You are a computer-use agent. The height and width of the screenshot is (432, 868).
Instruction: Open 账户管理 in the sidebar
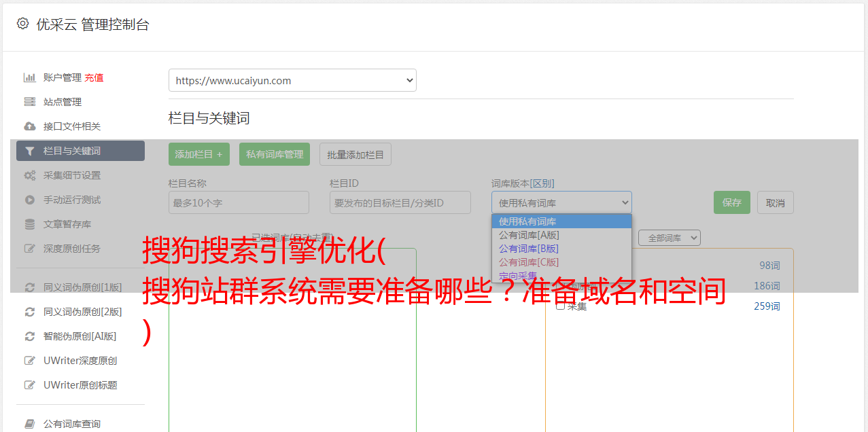point(63,77)
